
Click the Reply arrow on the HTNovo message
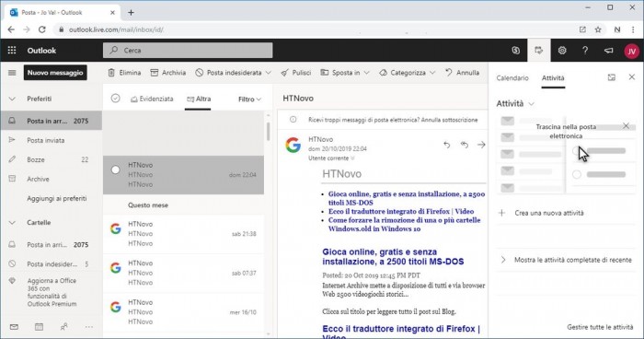tap(446, 145)
